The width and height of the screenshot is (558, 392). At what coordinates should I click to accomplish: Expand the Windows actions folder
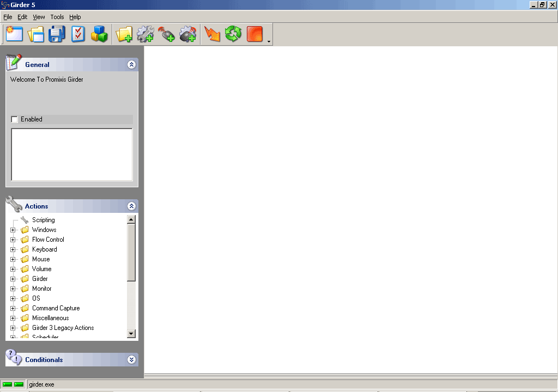coord(13,230)
